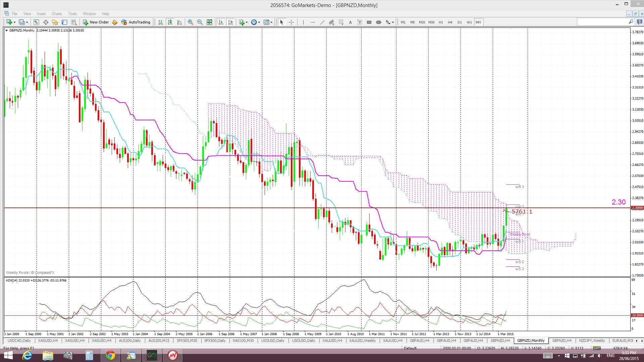Viewport: 644px width, 362px height.
Task: Select the H4 timeframe button
Action: 450,22
